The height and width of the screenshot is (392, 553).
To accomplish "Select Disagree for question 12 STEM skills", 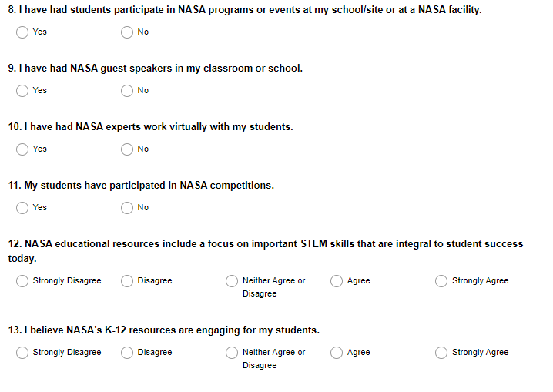I will 128,281.
